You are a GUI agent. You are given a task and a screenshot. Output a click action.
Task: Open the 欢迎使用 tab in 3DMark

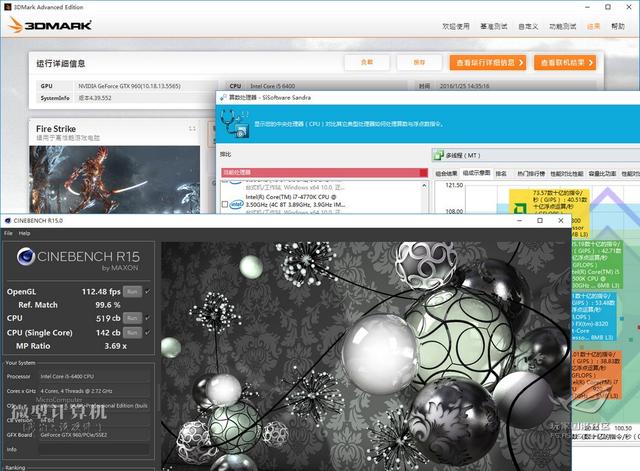pyautogui.click(x=456, y=27)
